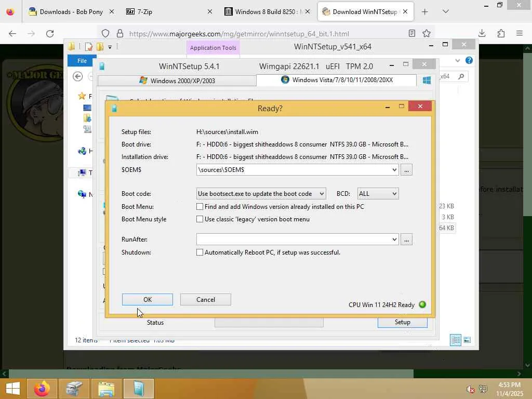Image resolution: width=532 pixels, height=399 pixels.
Task: Enable Automatically Reboot PC checkbox
Action: [x=199, y=252]
